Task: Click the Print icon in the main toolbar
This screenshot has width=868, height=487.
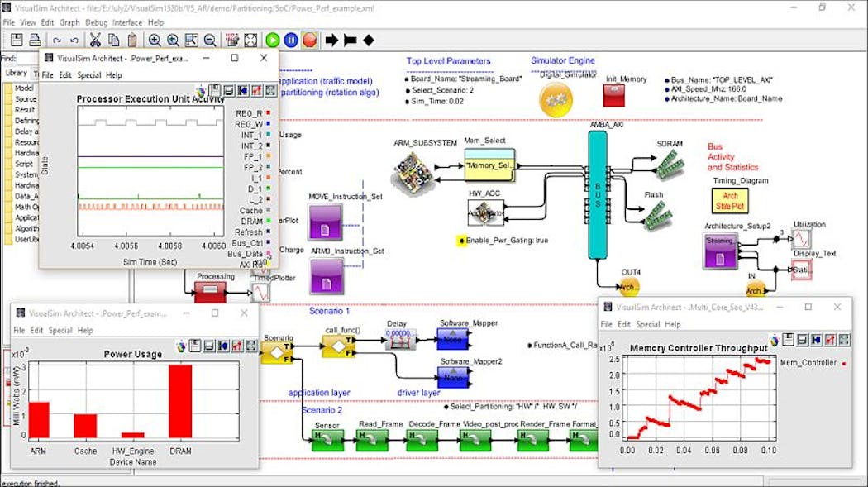Action: tap(35, 38)
